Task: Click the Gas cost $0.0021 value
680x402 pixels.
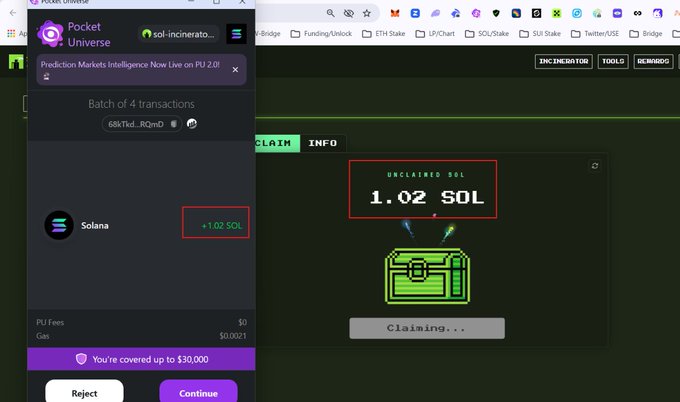Action: (x=233, y=336)
